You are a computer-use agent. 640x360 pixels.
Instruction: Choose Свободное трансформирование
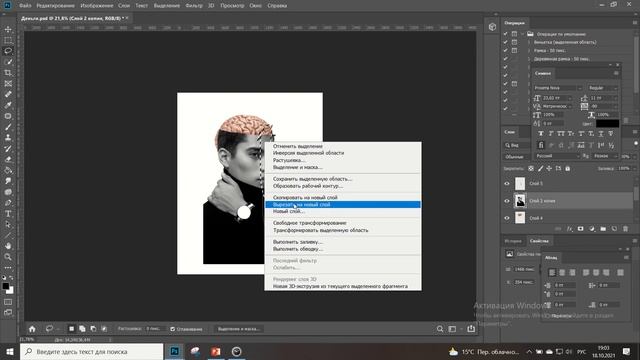tap(342, 223)
